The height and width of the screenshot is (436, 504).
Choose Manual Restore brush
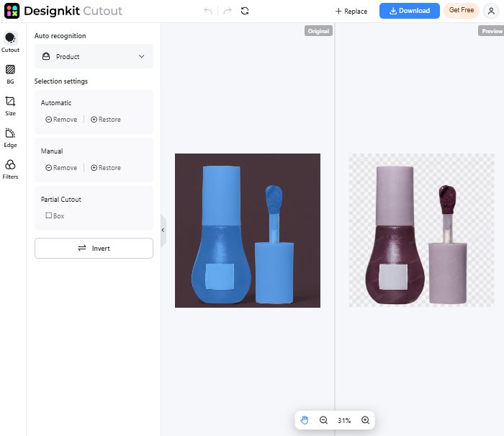point(106,168)
